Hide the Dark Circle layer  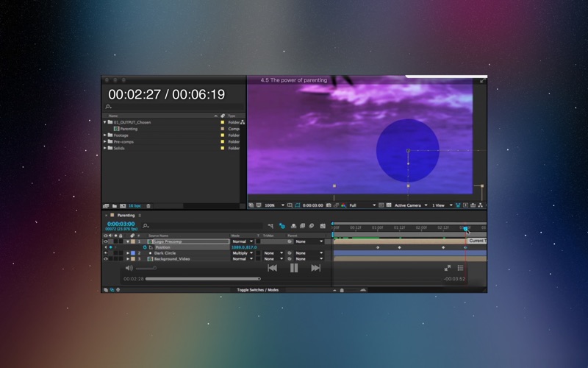pyautogui.click(x=106, y=253)
